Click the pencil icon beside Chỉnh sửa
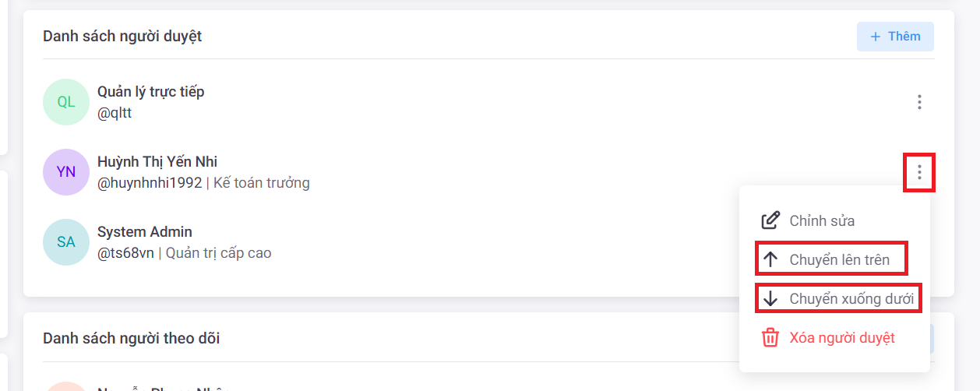Viewport: 980px width, 391px height. (x=770, y=220)
